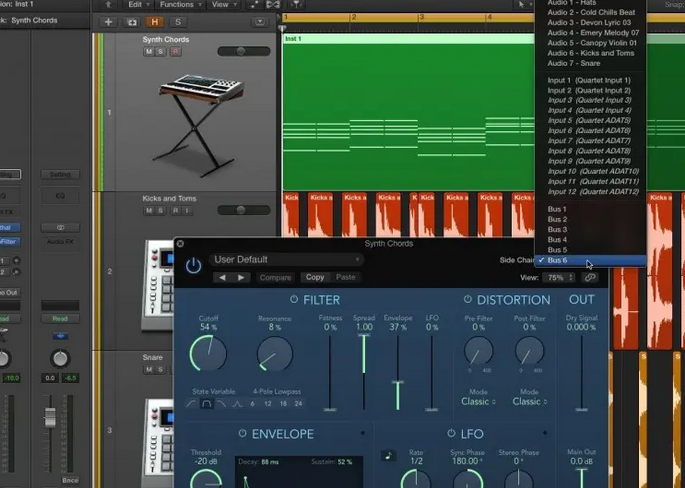Image resolution: width=685 pixels, height=488 pixels.
Task: Close the Synth Chords plugin window
Action: click(x=180, y=243)
